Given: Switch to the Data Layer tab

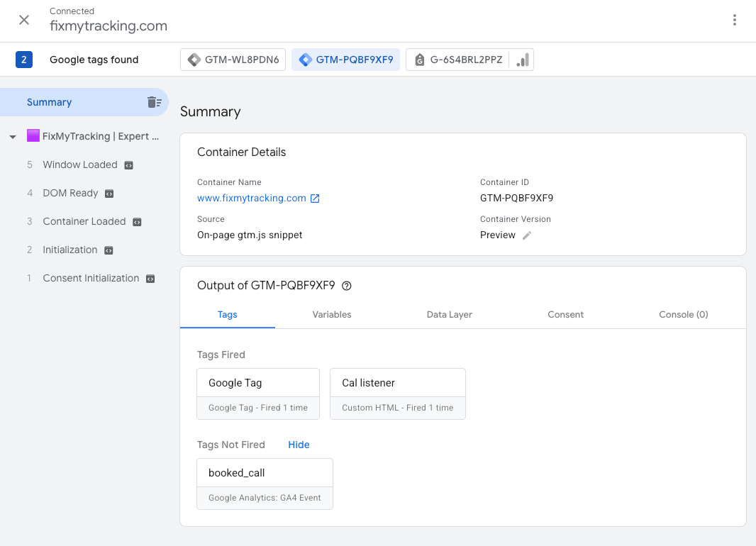Looking at the screenshot, I should (450, 315).
